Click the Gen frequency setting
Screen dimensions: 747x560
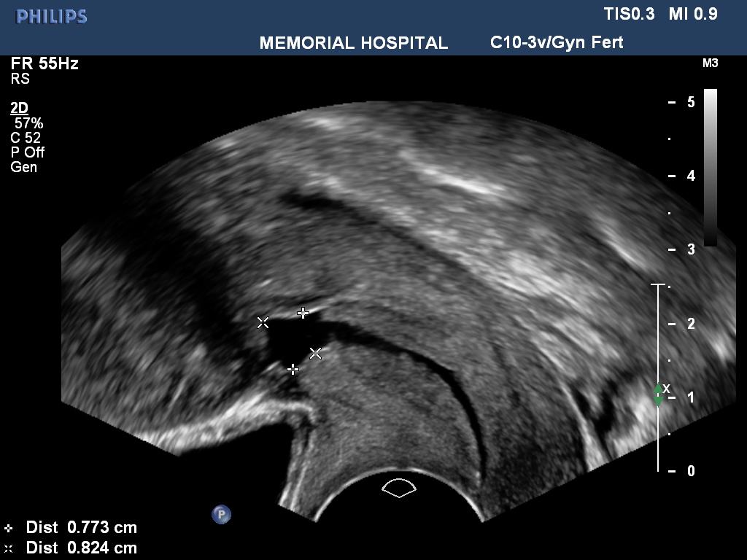click(x=23, y=167)
